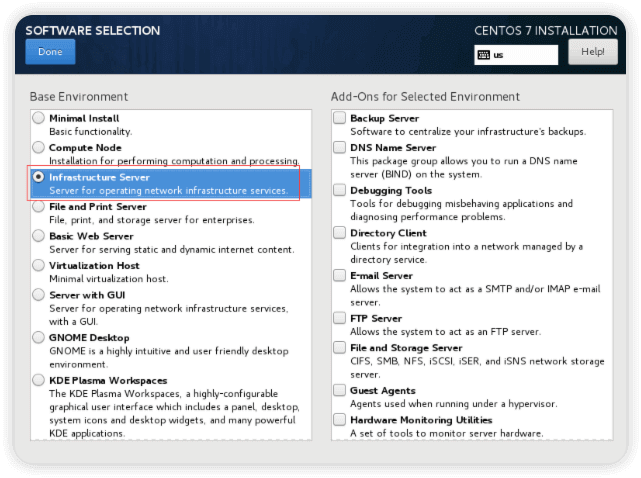Click the 'File and Print Server' label
The image size is (641, 478).
[98, 207]
